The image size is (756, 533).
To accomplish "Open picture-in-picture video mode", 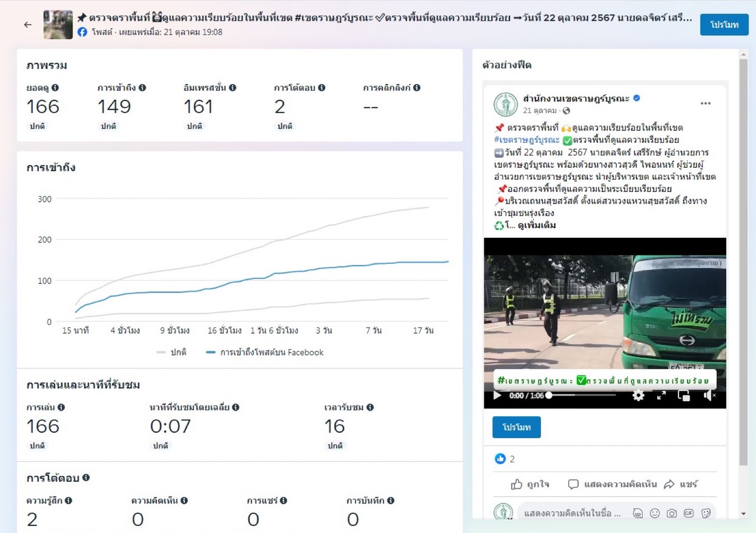I will point(684,396).
